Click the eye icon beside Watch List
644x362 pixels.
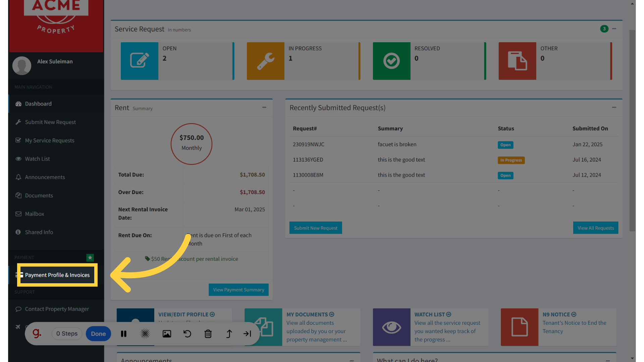(18, 159)
